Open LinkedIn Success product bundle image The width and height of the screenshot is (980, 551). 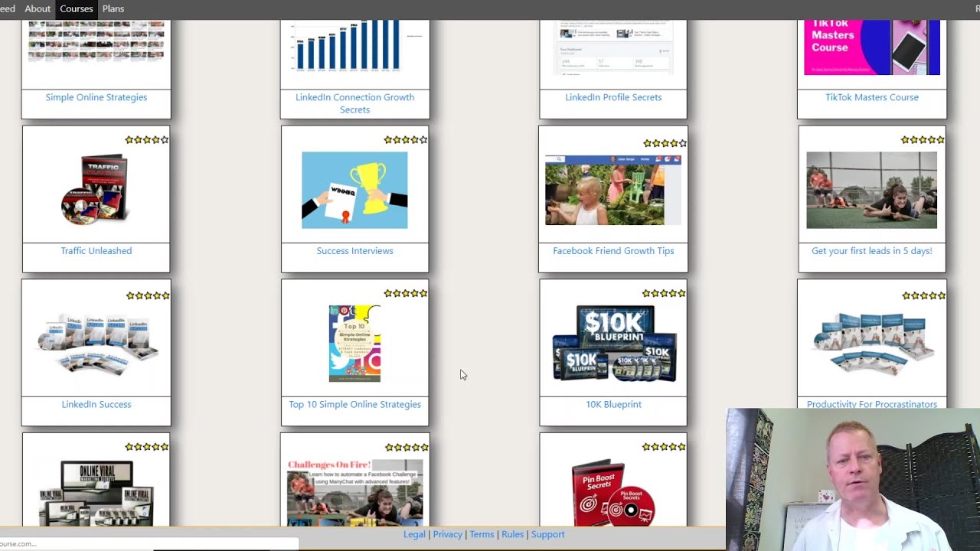96,344
